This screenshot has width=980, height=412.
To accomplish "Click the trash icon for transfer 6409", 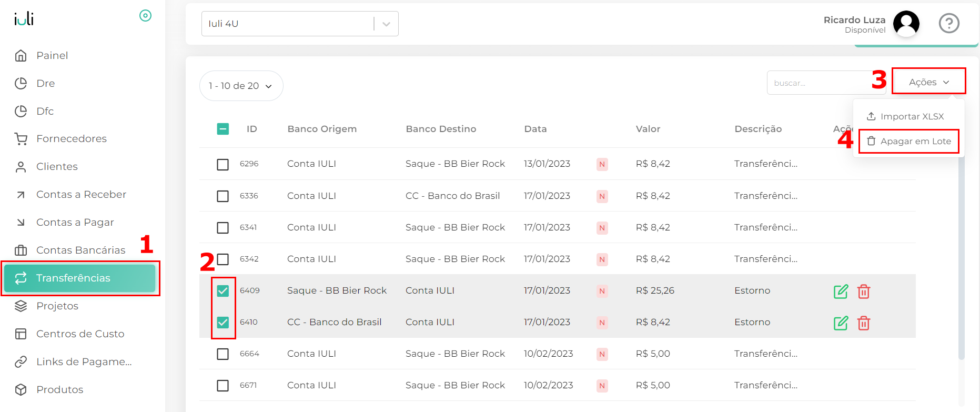I will click(x=864, y=291).
